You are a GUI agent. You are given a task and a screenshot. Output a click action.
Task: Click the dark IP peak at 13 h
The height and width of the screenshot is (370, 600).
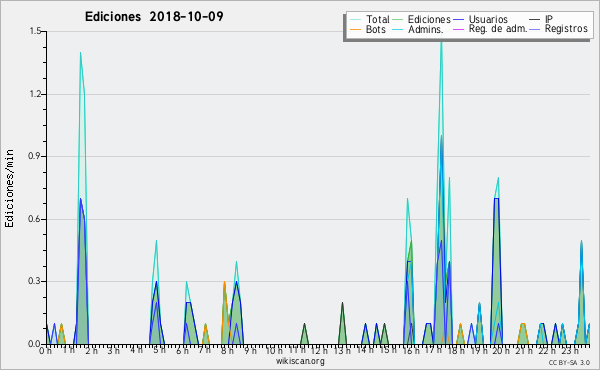342,303
